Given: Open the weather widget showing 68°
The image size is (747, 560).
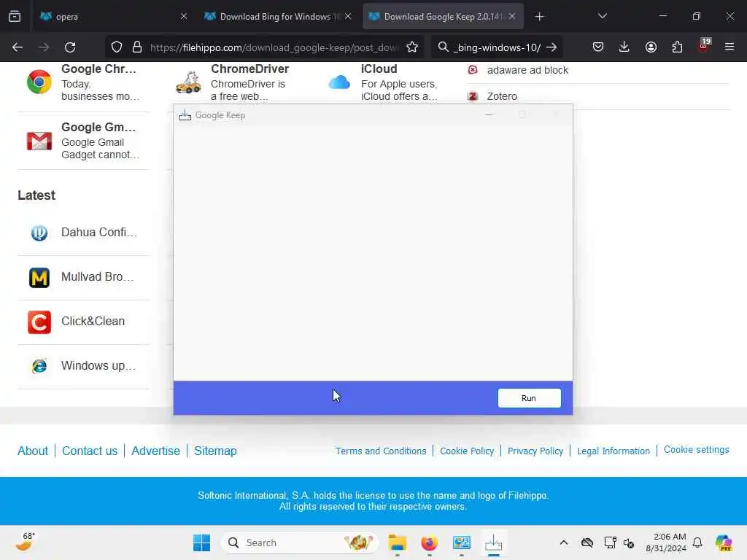Looking at the screenshot, I should click(x=26, y=542).
